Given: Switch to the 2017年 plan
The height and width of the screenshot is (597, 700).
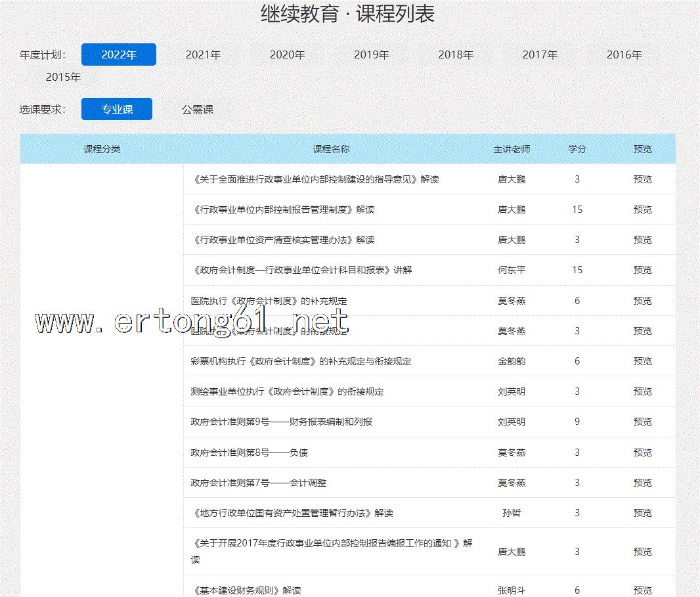Looking at the screenshot, I should 540,55.
